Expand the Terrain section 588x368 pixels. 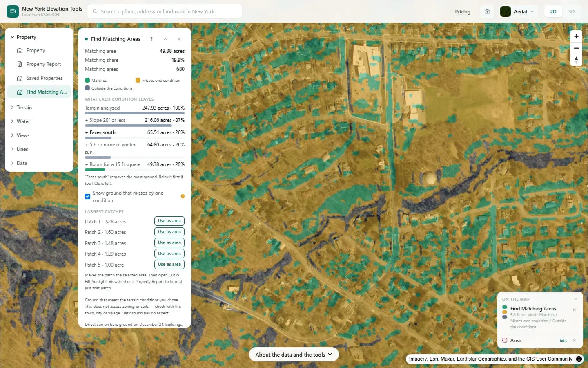39,108
